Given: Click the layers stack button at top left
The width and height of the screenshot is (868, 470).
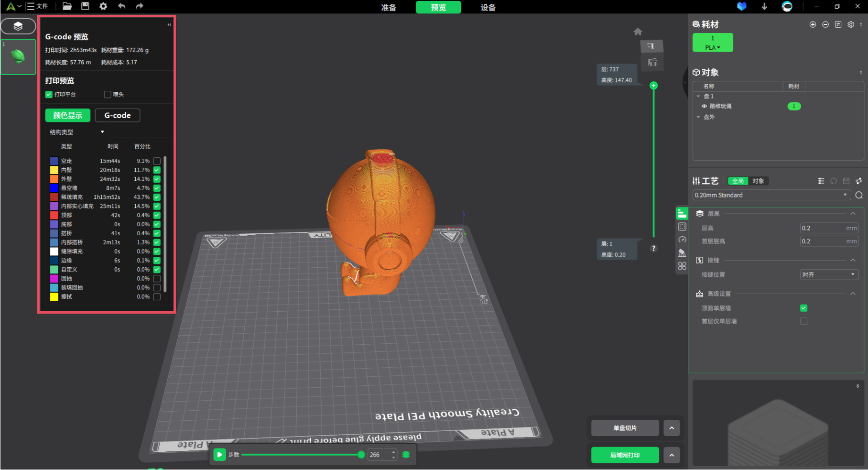Looking at the screenshot, I should [x=18, y=26].
